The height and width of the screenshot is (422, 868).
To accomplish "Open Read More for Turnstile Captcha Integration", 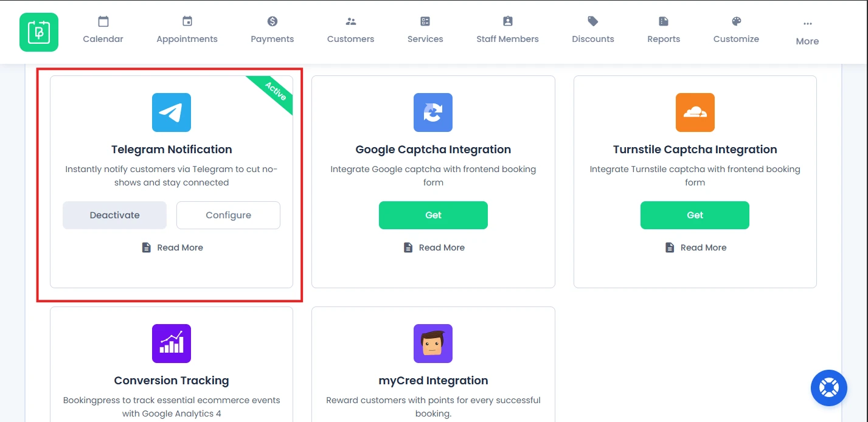I will click(x=695, y=247).
